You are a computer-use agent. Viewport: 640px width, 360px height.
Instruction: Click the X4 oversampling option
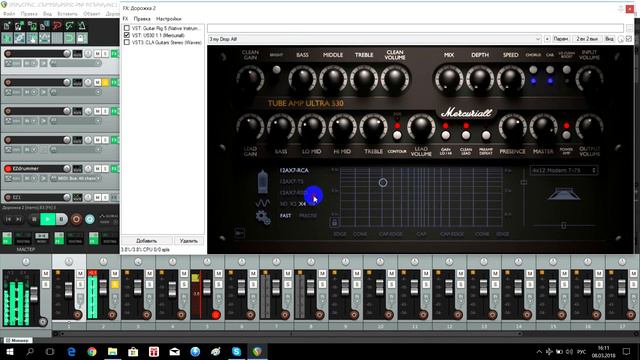point(302,204)
